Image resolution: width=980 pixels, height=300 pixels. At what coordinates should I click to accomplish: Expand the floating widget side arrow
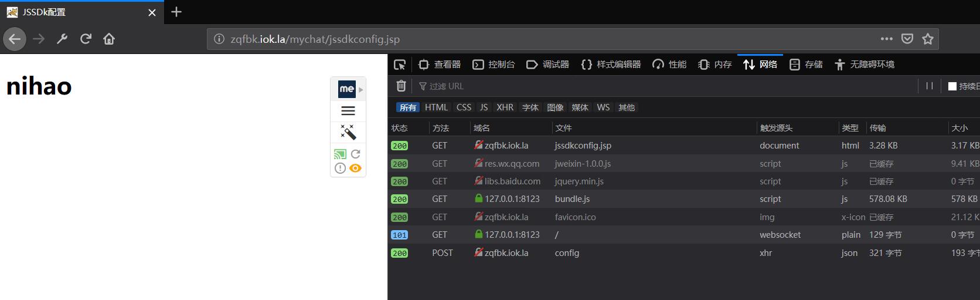[x=361, y=90]
